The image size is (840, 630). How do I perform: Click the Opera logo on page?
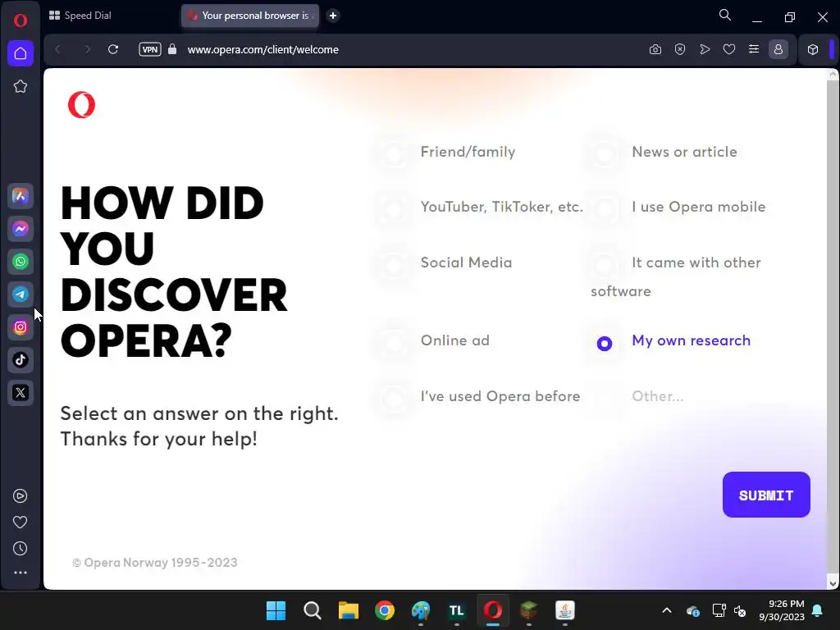[81, 104]
